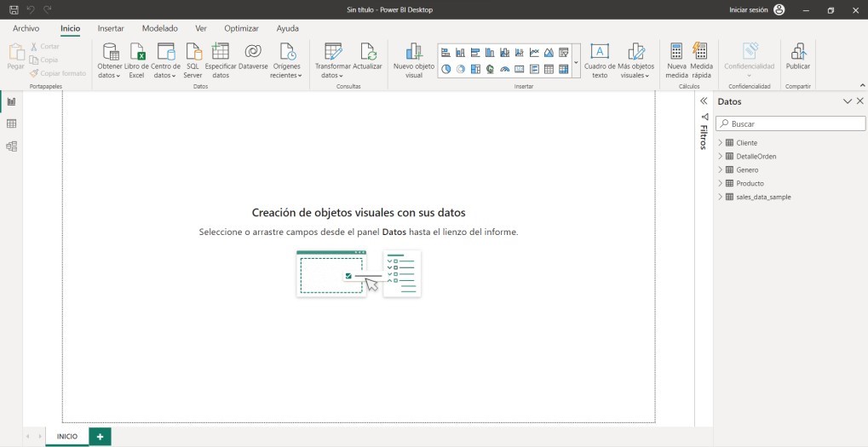Add a Nuevo objeto visual
Viewport: 868px width, 447px height.
413,60
